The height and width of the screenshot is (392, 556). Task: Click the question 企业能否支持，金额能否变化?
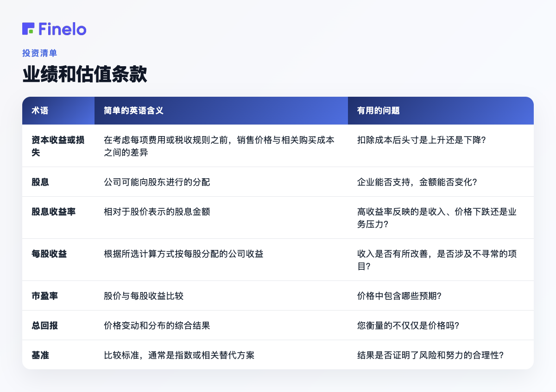tap(417, 182)
